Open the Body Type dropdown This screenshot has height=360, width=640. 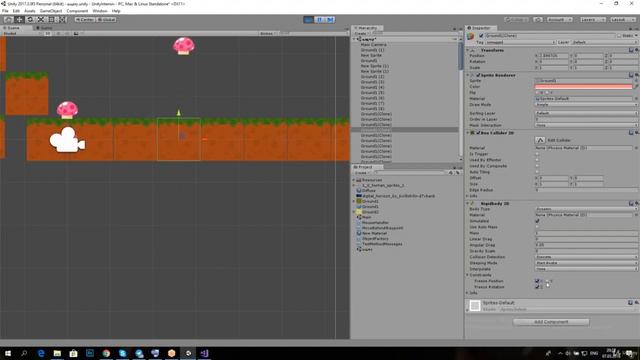click(587, 209)
